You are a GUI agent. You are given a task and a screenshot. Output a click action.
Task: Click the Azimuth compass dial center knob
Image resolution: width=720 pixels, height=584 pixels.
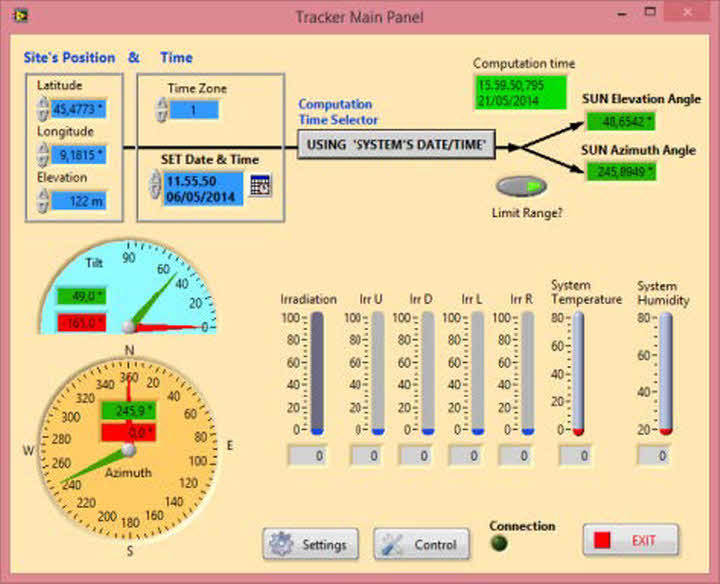coord(128,450)
